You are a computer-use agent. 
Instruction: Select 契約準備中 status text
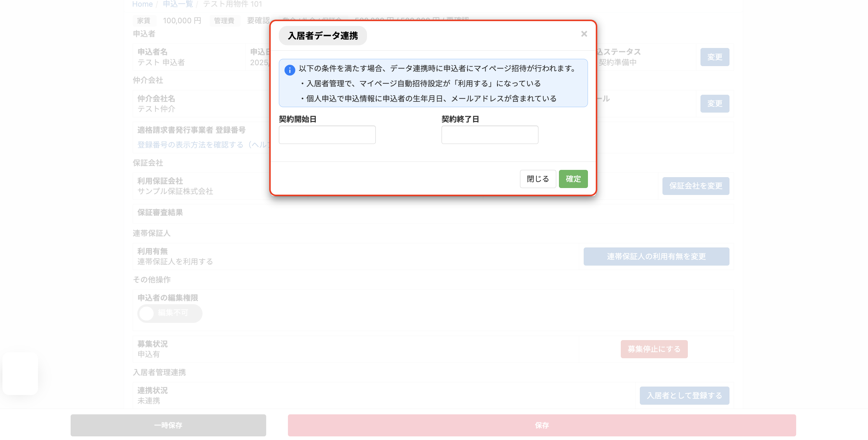pyautogui.click(x=617, y=62)
